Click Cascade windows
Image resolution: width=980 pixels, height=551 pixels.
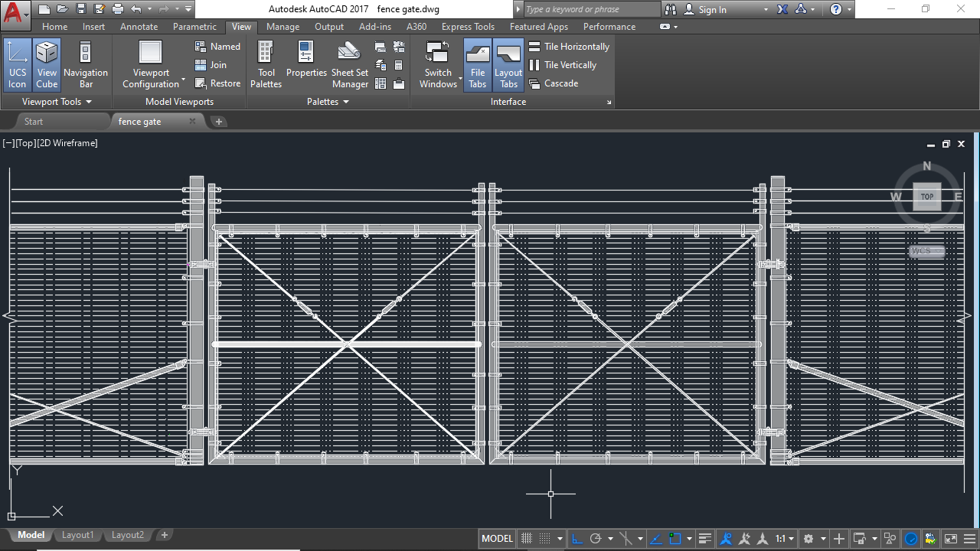pos(554,83)
